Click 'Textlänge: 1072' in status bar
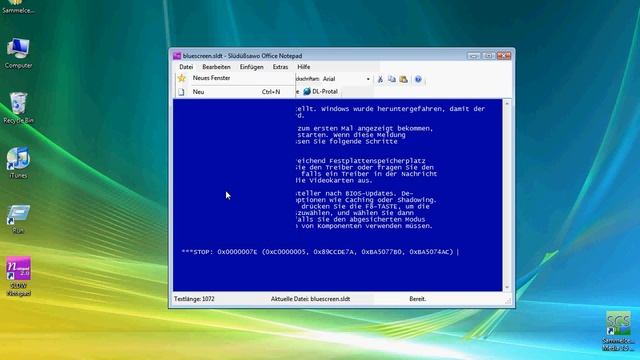 point(194,299)
